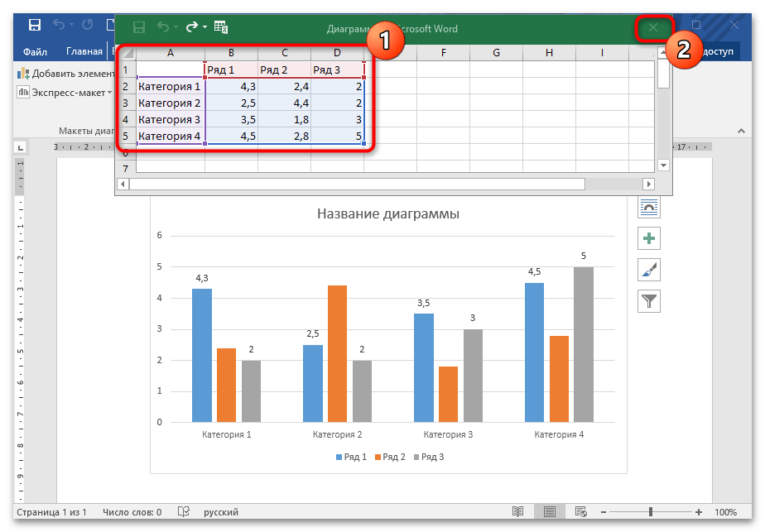
Task: Click the Select All corner of sheet
Action: point(127,53)
